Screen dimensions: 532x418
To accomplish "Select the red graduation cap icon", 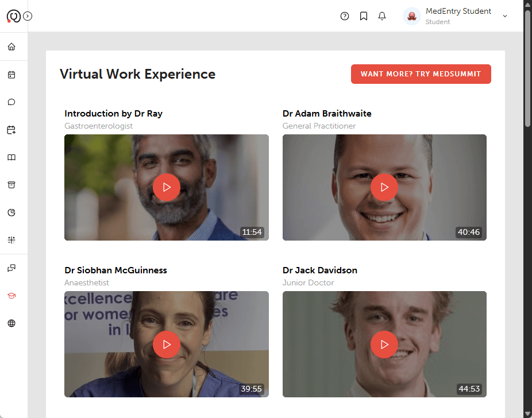I will (11, 296).
